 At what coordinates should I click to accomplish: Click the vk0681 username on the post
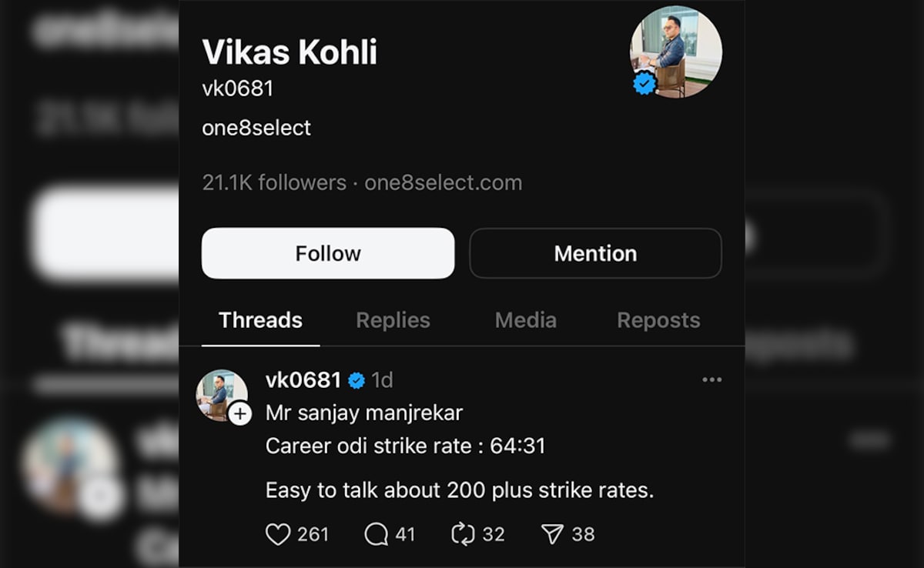tap(303, 380)
